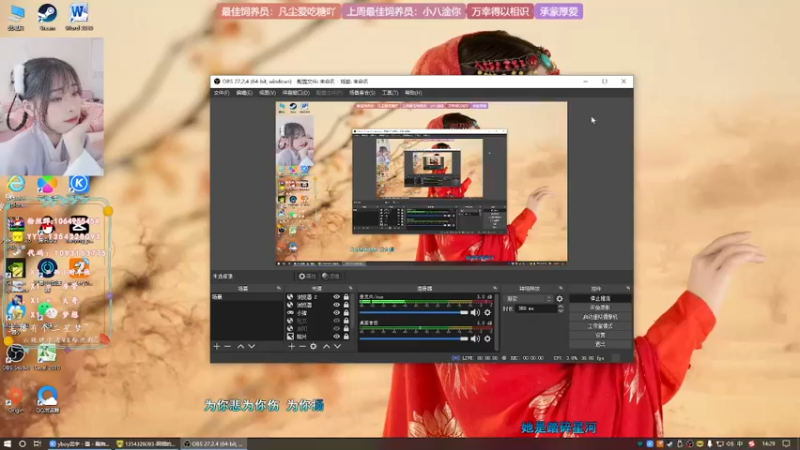The image size is (800, 450).
Task: Open the 停靠窗口(D) menu in OBS
Action: pos(296,93)
